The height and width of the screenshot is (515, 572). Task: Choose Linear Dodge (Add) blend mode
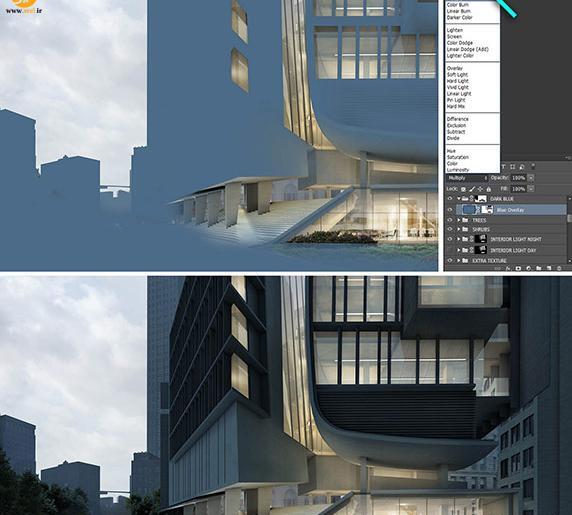pos(467,49)
